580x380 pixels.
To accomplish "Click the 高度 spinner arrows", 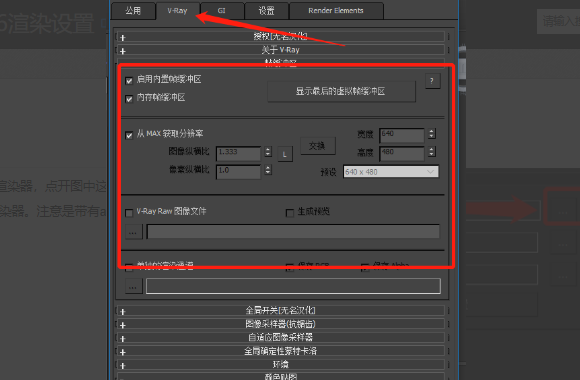I will pos(432,152).
